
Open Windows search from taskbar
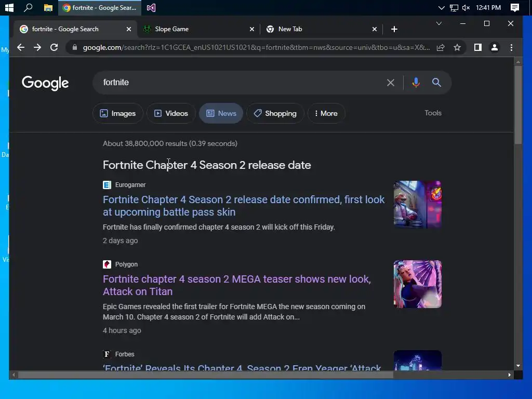pyautogui.click(x=29, y=7)
